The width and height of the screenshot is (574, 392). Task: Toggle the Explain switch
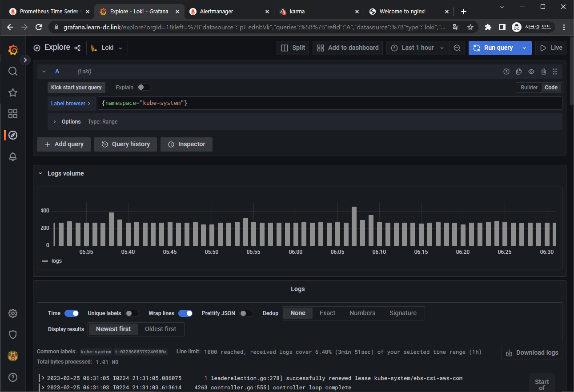(144, 88)
